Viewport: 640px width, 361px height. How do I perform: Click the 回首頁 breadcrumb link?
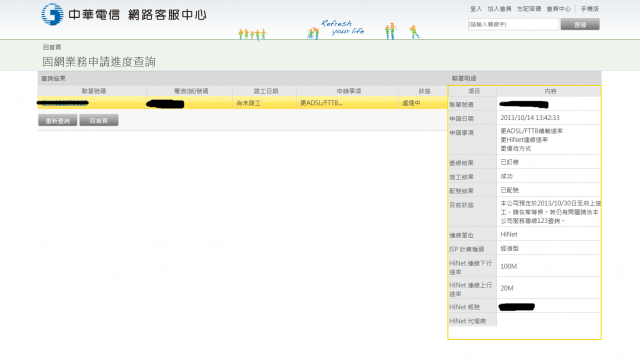coord(52,47)
